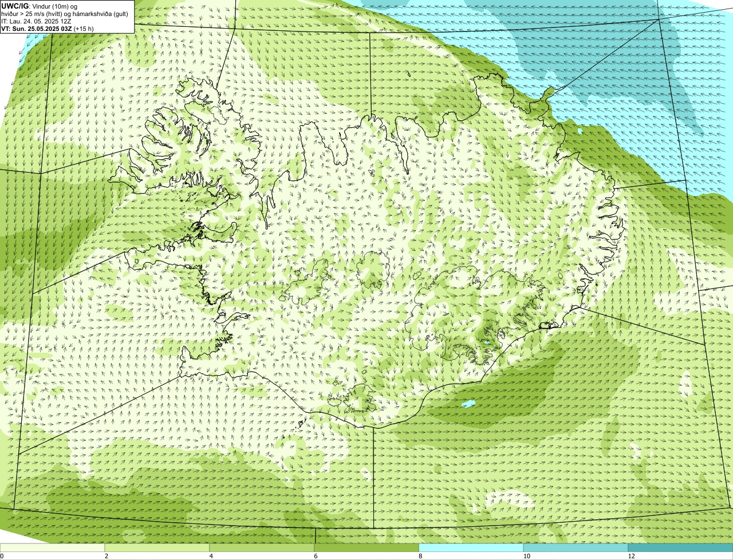Click the scale label '2'
This screenshot has width=733, height=560.
click(x=106, y=556)
